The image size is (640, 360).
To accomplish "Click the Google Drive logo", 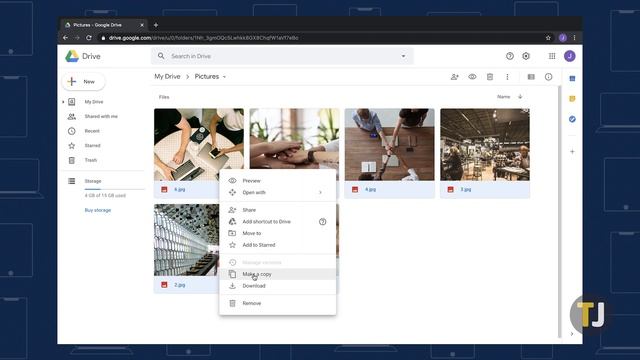I will tap(72, 56).
